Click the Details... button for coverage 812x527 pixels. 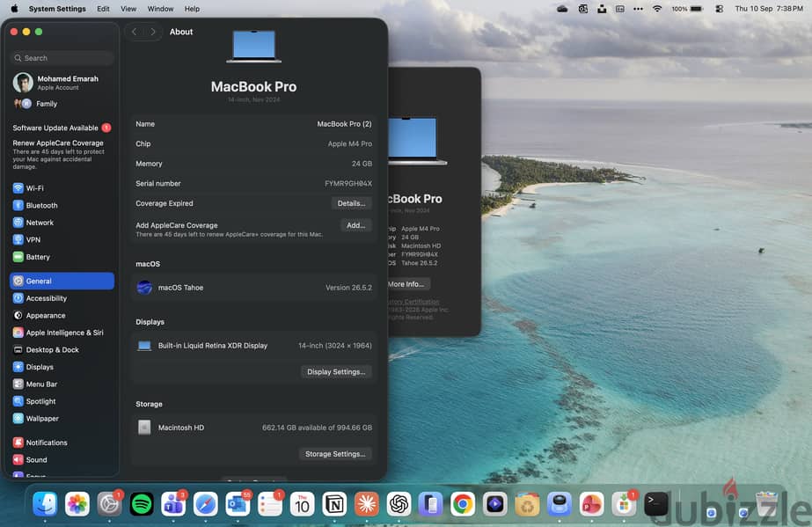coord(351,203)
